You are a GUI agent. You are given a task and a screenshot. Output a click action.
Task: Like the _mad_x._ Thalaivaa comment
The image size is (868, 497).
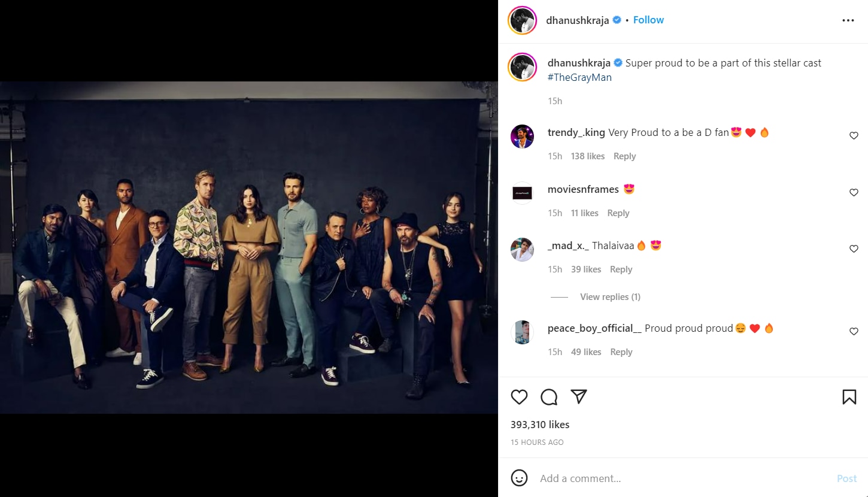854,249
